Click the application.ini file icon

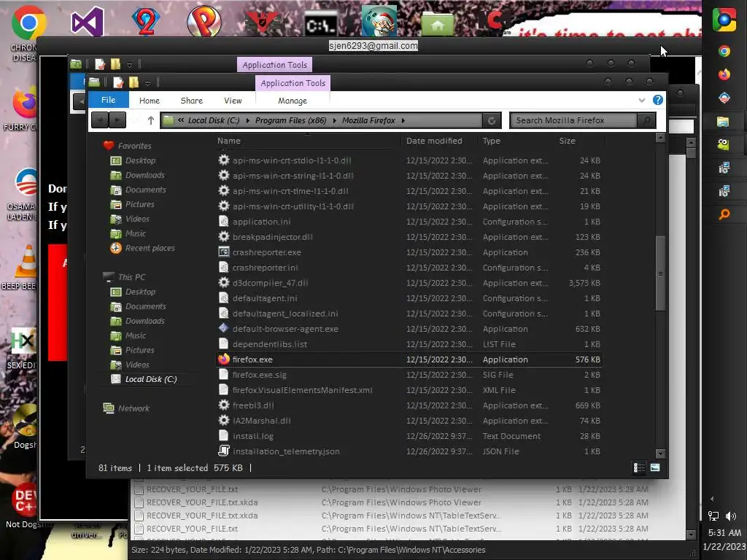[223, 222]
